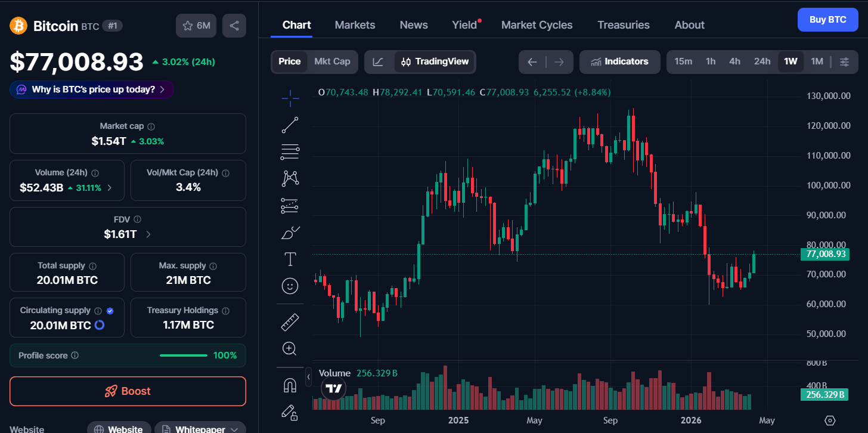The width and height of the screenshot is (868, 433).
Task: Switch chart to Mkt Cap view
Action: pyautogui.click(x=332, y=61)
